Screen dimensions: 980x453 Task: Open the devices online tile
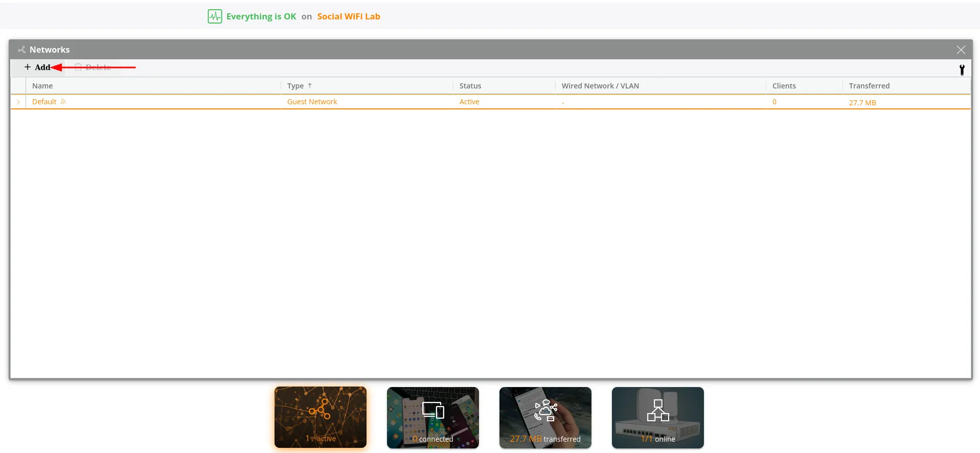coord(658,417)
